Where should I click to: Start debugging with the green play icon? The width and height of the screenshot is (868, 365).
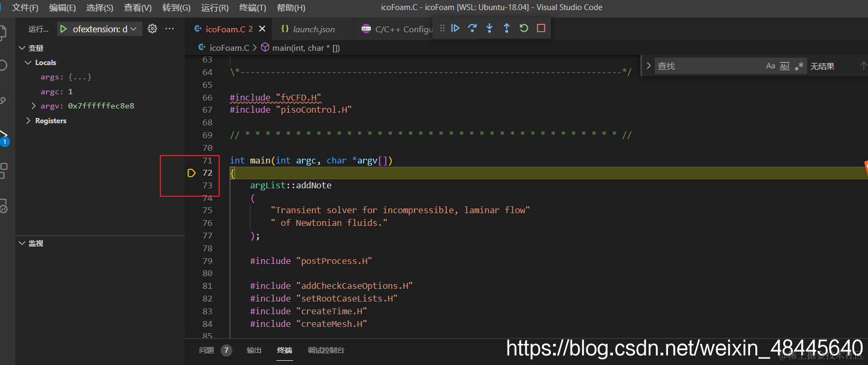pyautogui.click(x=64, y=29)
